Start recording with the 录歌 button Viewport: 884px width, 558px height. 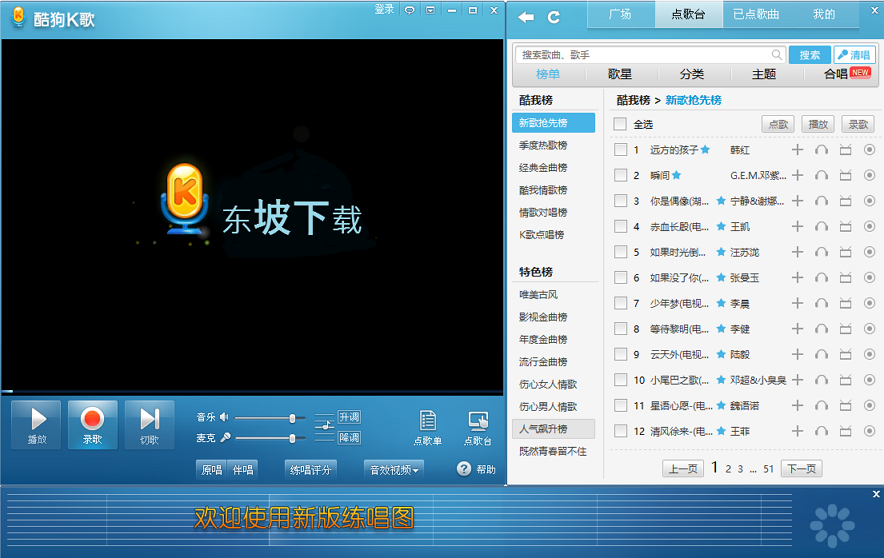(x=92, y=424)
